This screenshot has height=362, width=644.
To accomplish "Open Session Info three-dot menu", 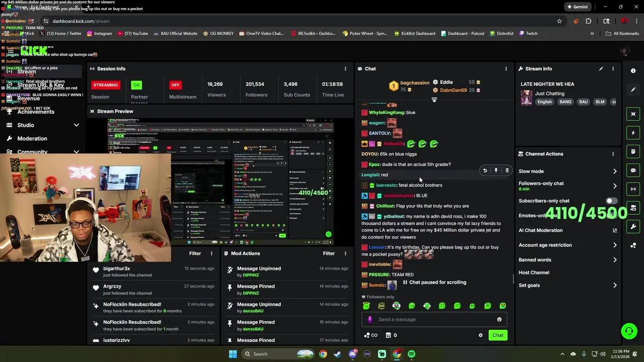I will 345,69.
